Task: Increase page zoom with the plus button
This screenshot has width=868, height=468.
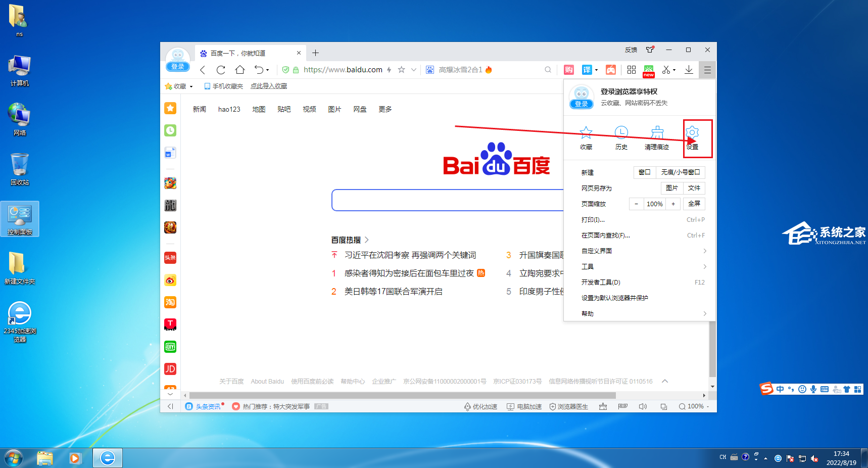Action: click(673, 204)
